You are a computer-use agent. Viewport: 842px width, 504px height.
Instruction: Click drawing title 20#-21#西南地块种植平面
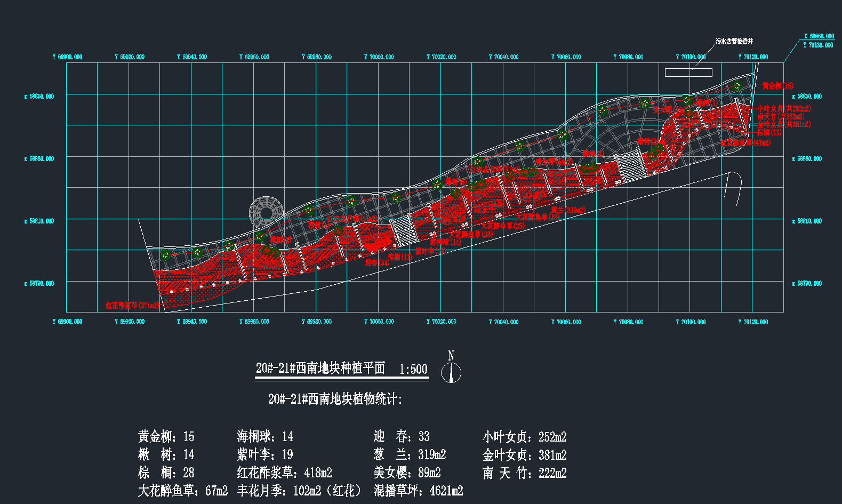[x=320, y=368]
